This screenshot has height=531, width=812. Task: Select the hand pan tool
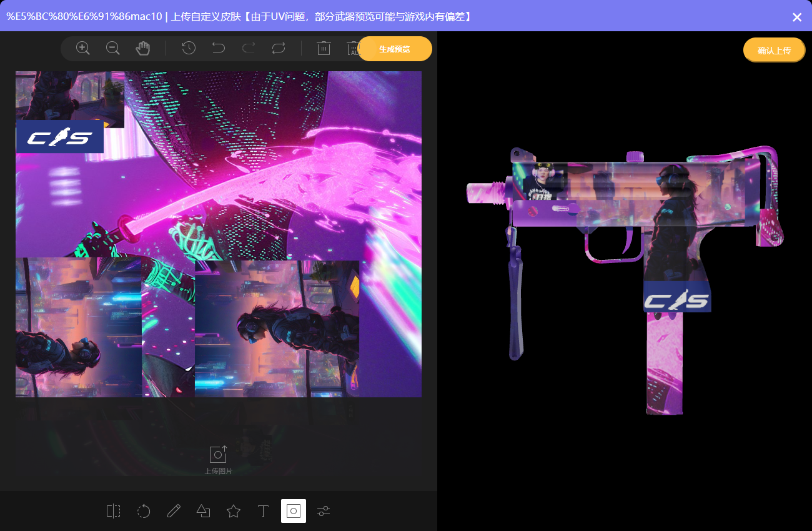pos(143,48)
